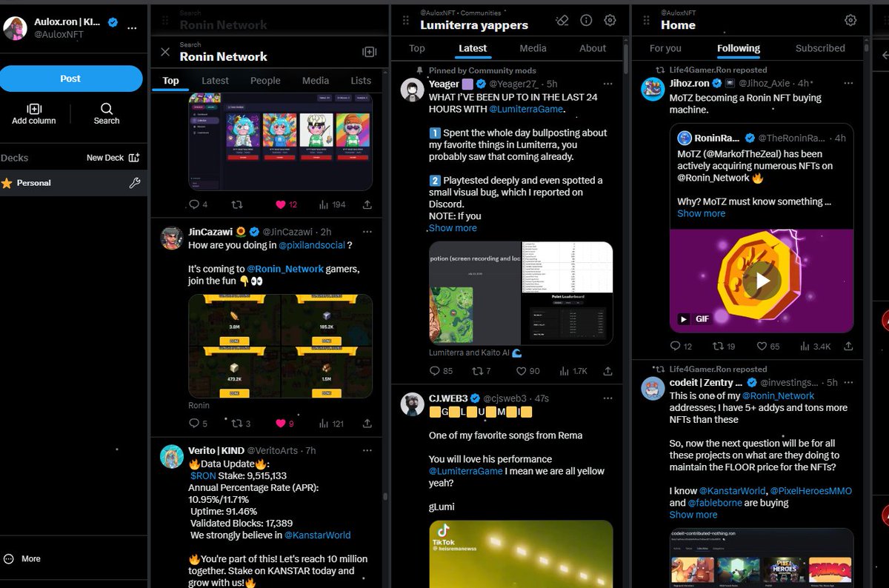Screen dimensions: 889x588
Task: Add Ronin Network search column icon
Action: tap(369, 52)
